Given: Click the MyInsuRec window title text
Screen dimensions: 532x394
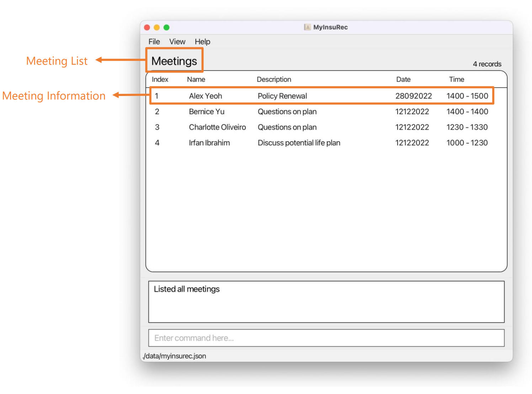Looking at the screenshot, I should coord(330,27).
